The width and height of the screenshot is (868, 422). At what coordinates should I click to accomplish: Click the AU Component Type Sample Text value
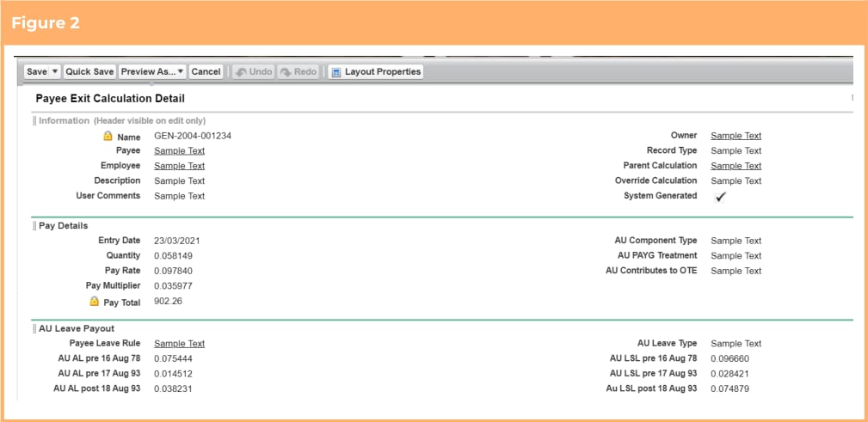[736, 241]
